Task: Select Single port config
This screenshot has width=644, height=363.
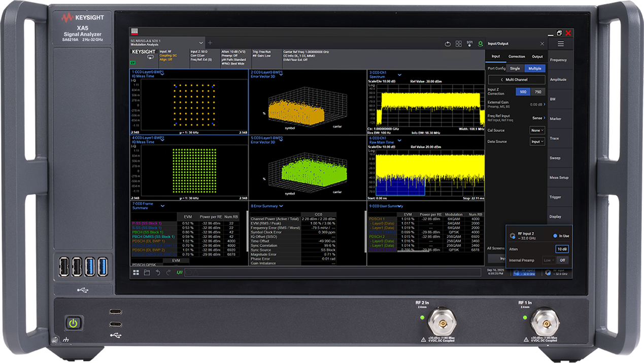Action: (x=515, y=68)
